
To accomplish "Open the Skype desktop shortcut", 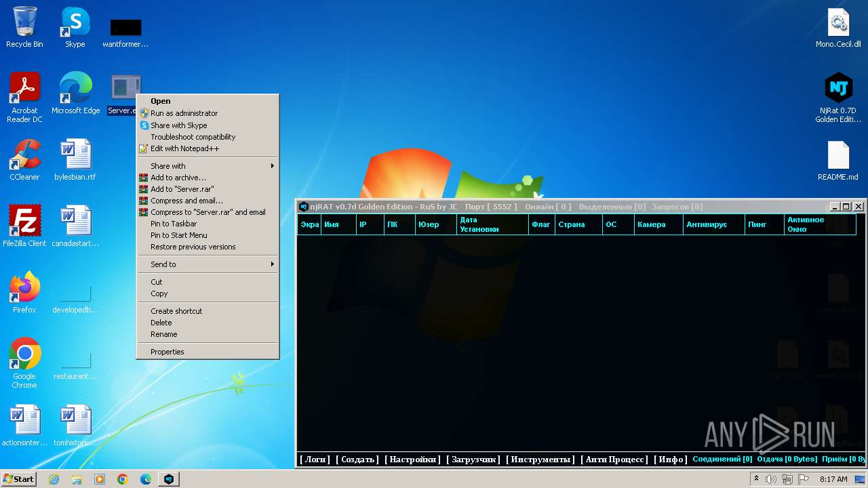I will [75, 27].
